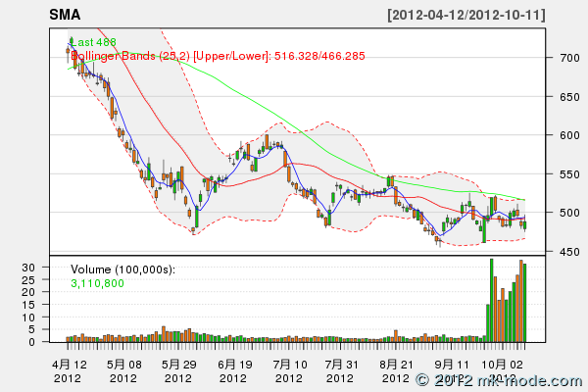Click the 4月 12 date marker
Screen dimensions: 588x392
(68, 364)
